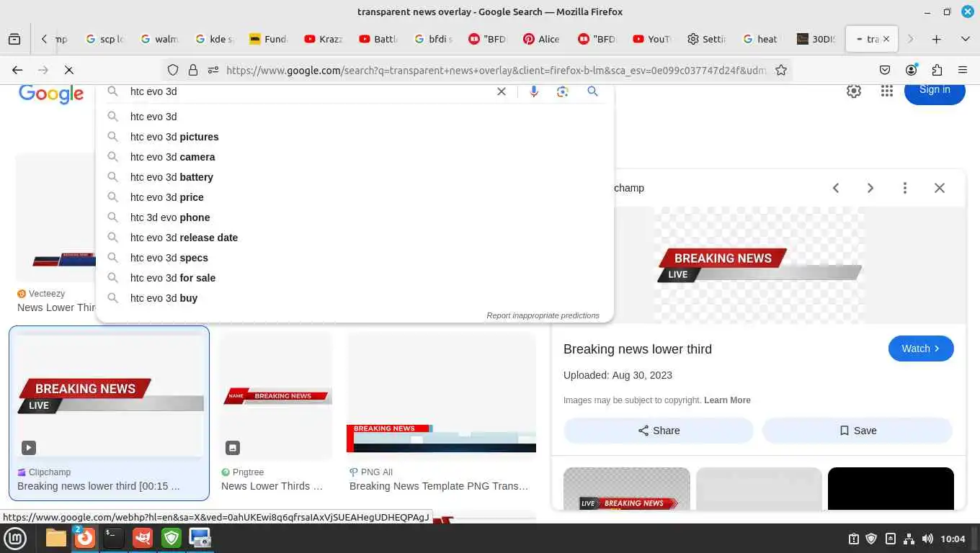Open Firefox account icon
The image size is (980, 553).
point(912,70)
